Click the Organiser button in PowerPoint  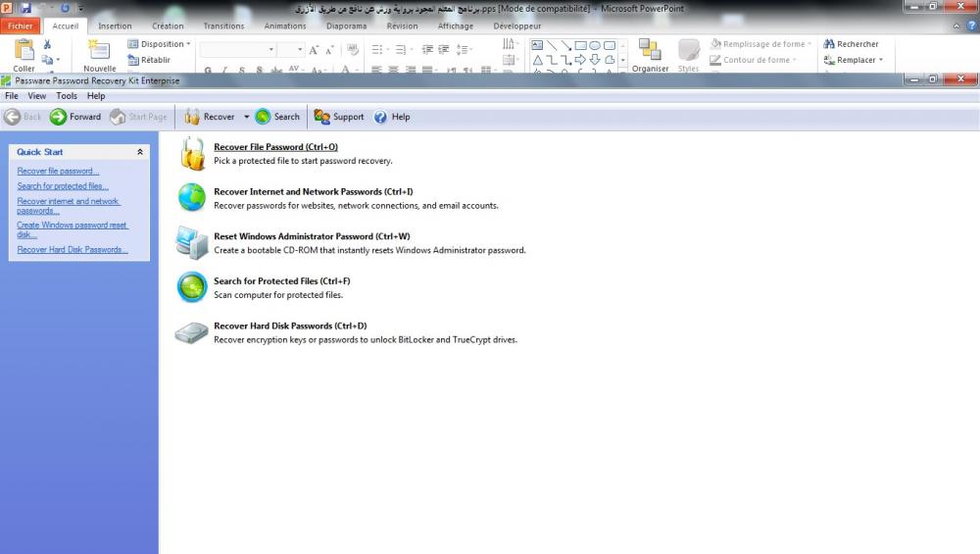650,55
